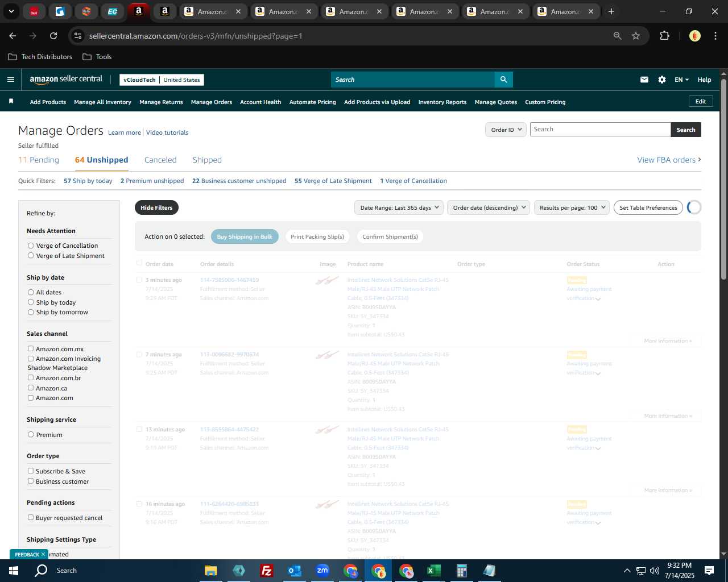The width and height of the screenshot is (728, 582).
Task: Select Verge of Cancellation radio filter
Action: pyautogui.click(x=31, y=246)
